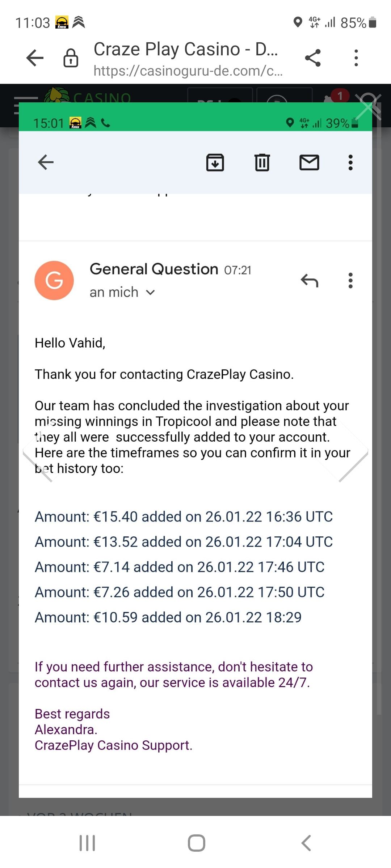Tap the trash delete icon
Viewport: 391px width, 868px height.
click(x=262, y=162)
